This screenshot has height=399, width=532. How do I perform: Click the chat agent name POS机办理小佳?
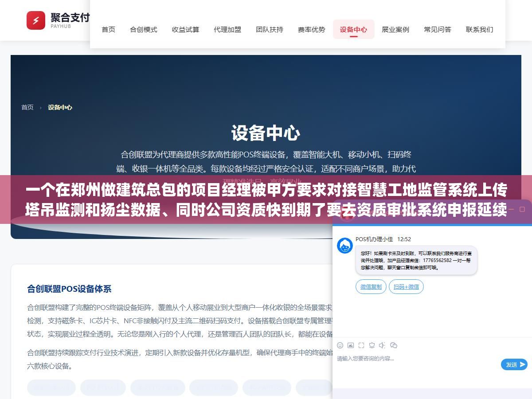pyautogui.click(x=374, y=239)
